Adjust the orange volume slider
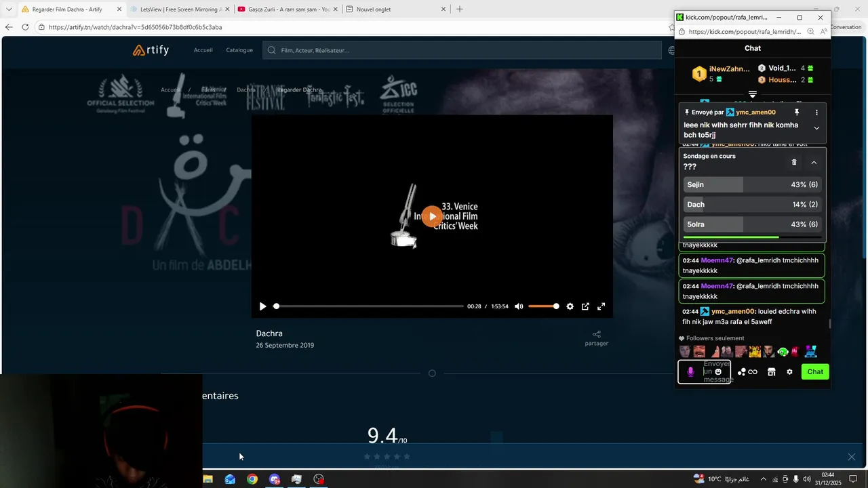 (x=544, y=306)
